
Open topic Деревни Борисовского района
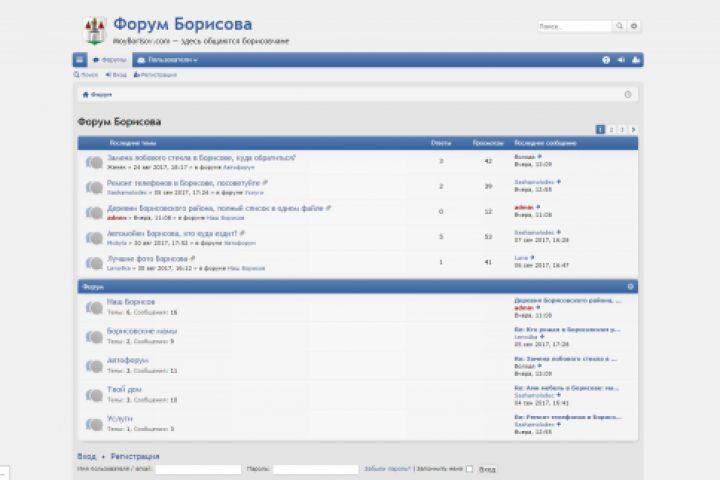[215, 208]
